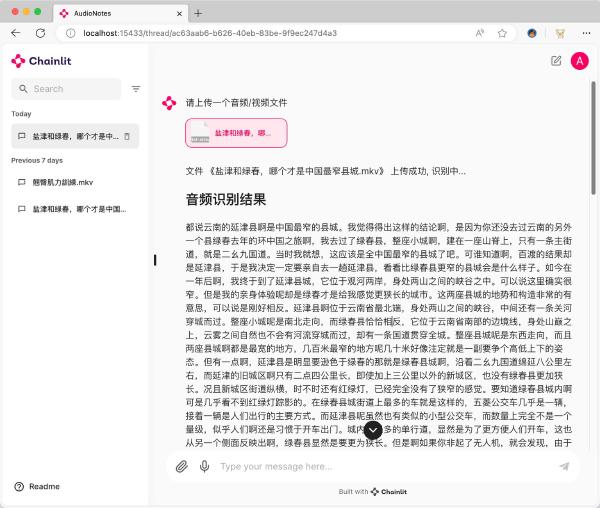Click the site info icon in address bar

click(70, 33)
